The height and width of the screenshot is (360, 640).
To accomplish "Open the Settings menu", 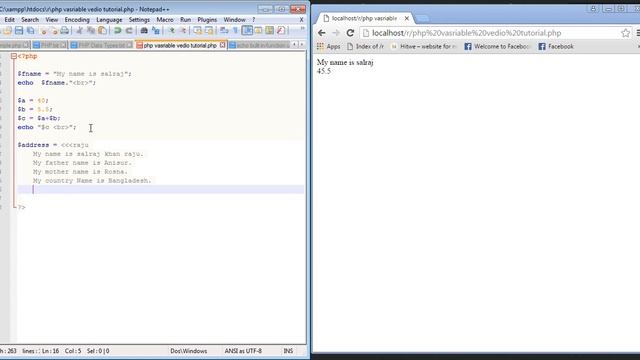I will point(139,20).
